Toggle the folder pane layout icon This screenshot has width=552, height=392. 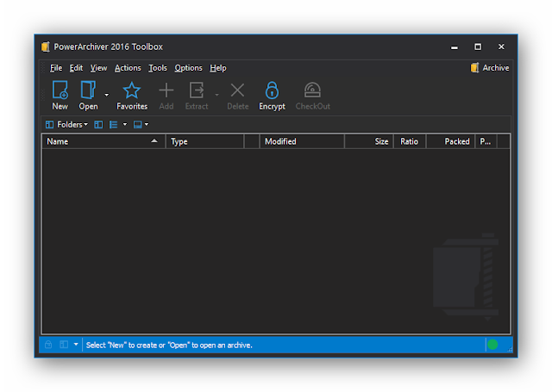click(98, 124)
